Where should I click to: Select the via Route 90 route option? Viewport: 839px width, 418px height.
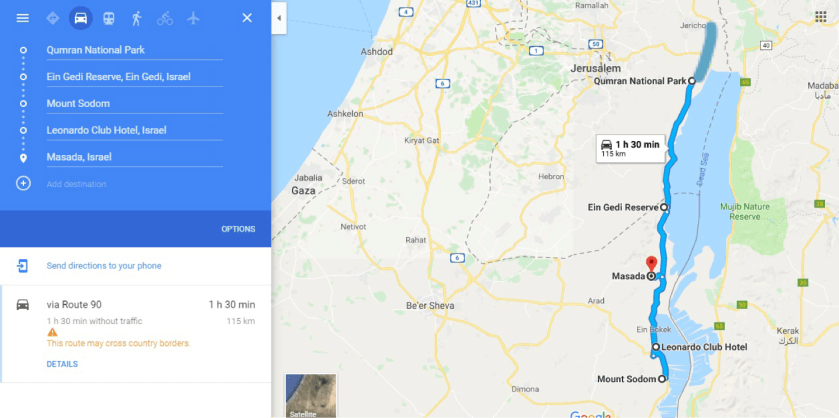[136, 334]
